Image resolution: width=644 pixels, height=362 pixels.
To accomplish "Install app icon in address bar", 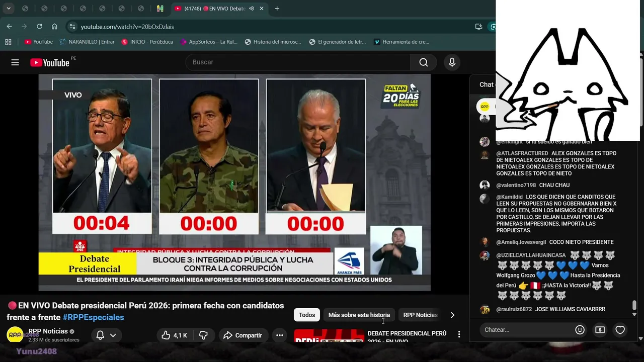I will pyautogui.click(x=478, y=27).
